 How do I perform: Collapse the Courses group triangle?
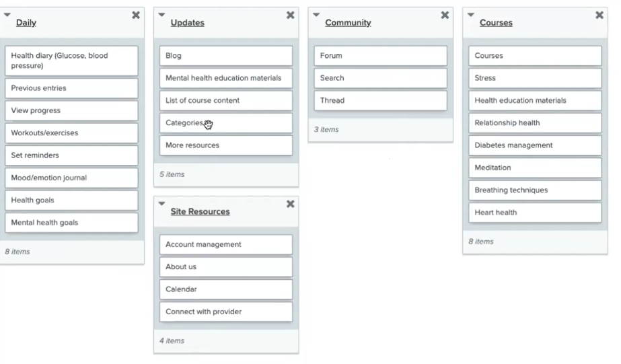click(x=470, y=15)
